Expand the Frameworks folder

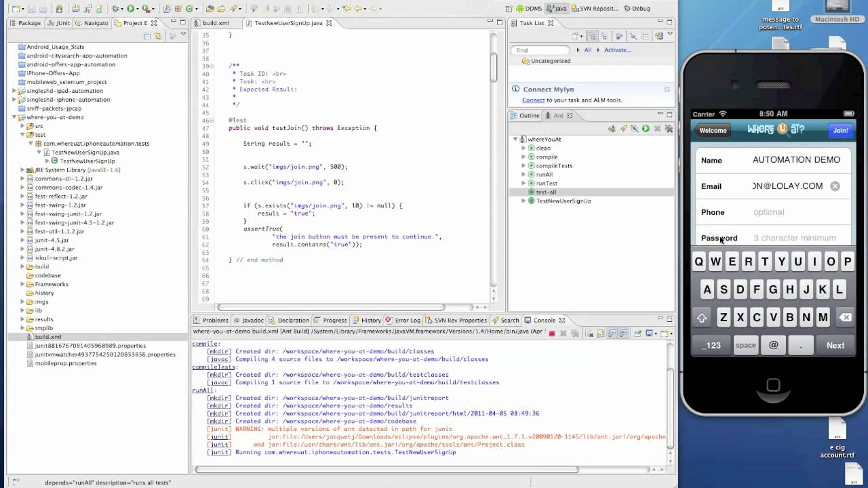(x=22, y=284)
